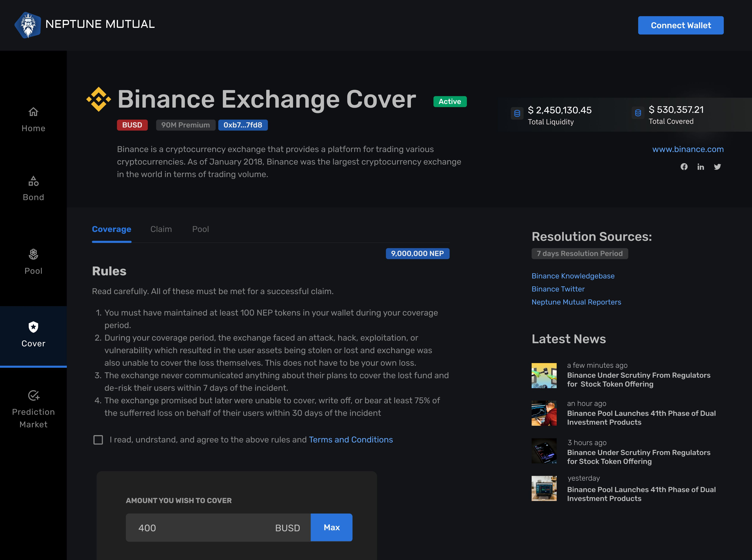
Task: Open Binance Twitter bird icon
Action: point(717,167)
